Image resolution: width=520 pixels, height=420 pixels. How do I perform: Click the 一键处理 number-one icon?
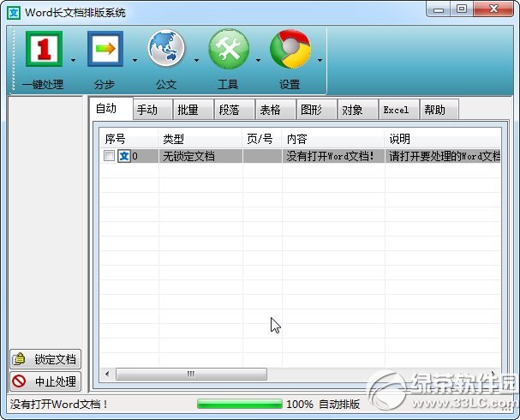[44, 49]
